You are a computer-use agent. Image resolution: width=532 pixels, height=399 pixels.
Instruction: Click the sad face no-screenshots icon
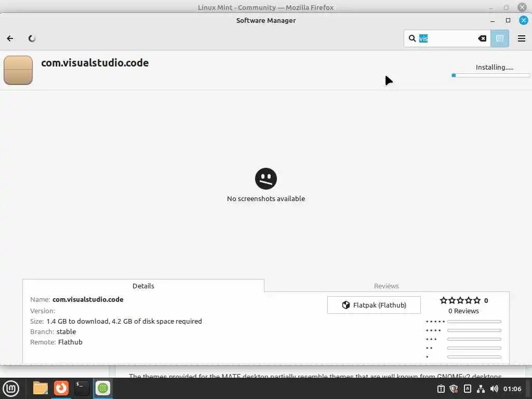click(265, 179)
